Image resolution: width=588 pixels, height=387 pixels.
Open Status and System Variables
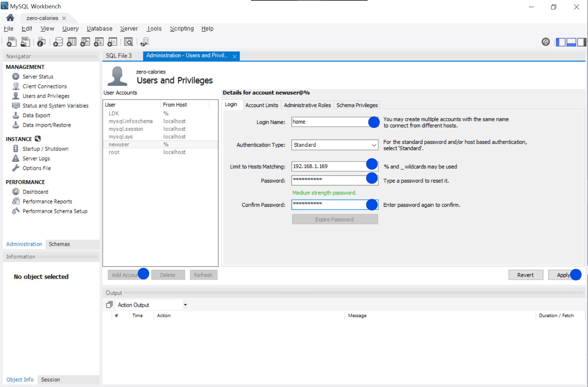pyautogui.click(x=55, y=105)
